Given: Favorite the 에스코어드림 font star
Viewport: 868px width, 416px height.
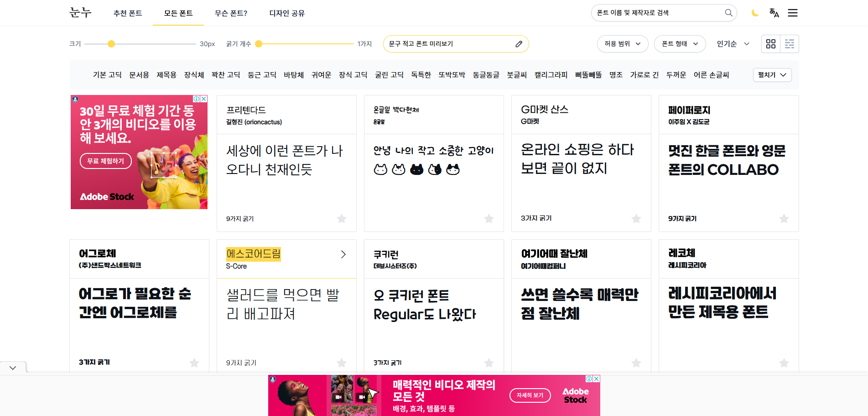Looking at the screenshot, I should click(x=341, y=363).
